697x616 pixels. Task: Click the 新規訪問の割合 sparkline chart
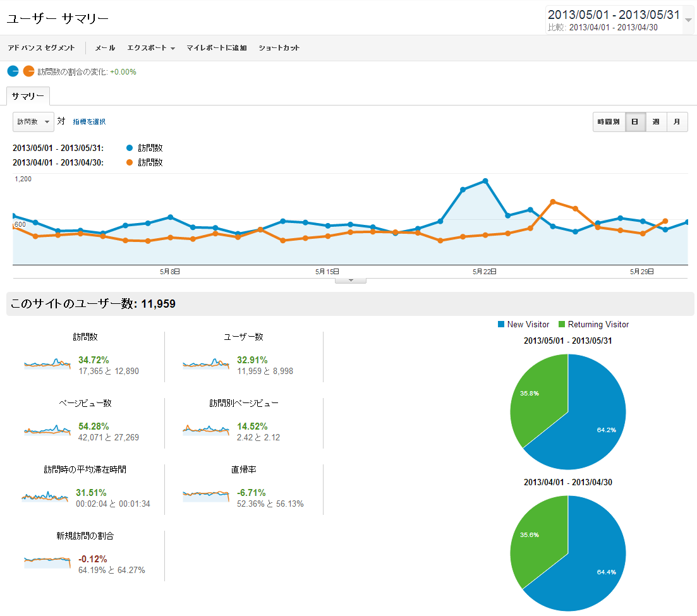click(47, 562)
